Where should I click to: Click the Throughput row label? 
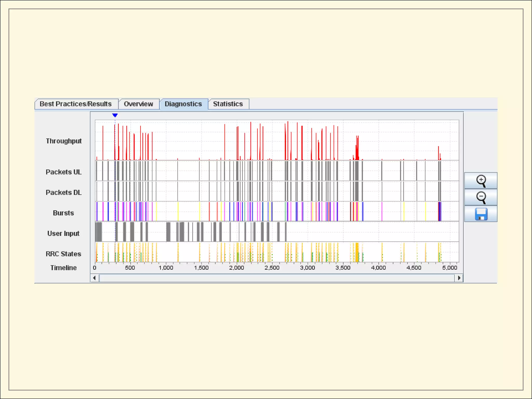(x=64, y=141)
